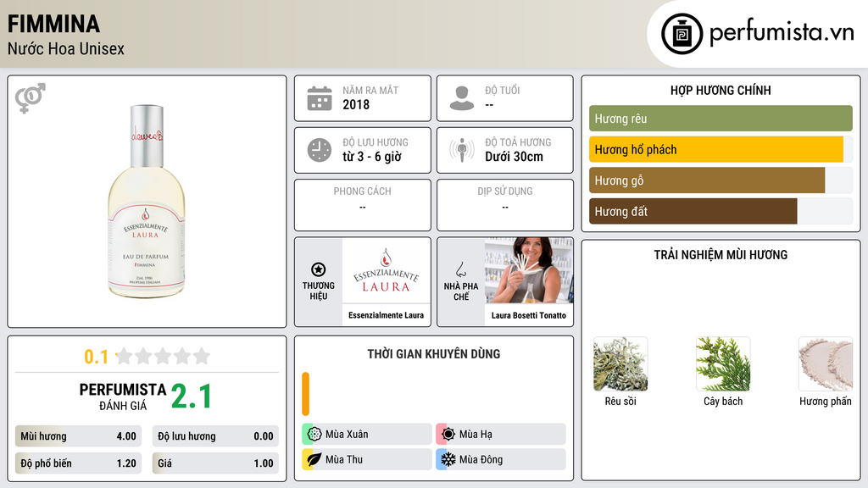The width and height of the screenshot is (868, 488).
Task: Click the Essenzialmente Laura brand name link
Action: click(x=386, y=315)
